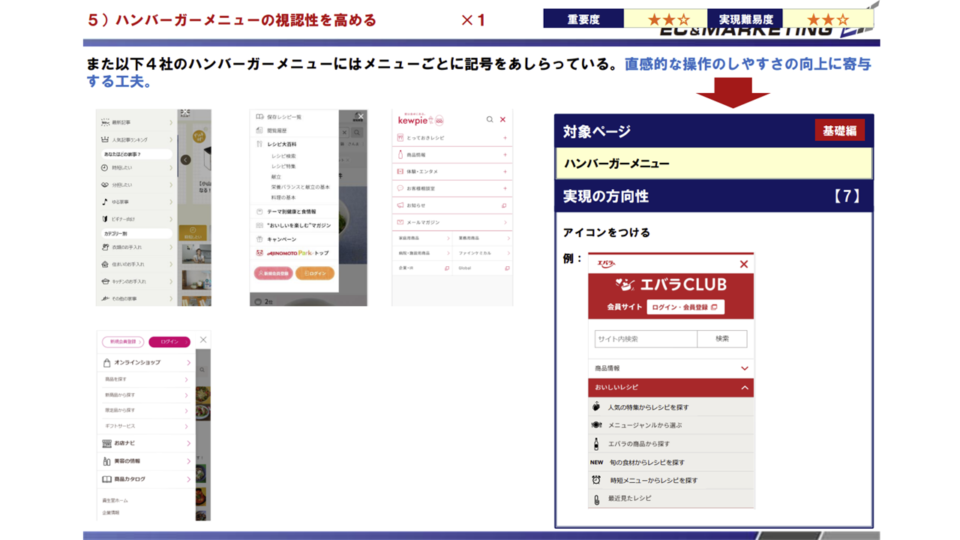Click the alarm clock icon by 時短メニュー
Screen dimensions: 960x540
(596, 480)
